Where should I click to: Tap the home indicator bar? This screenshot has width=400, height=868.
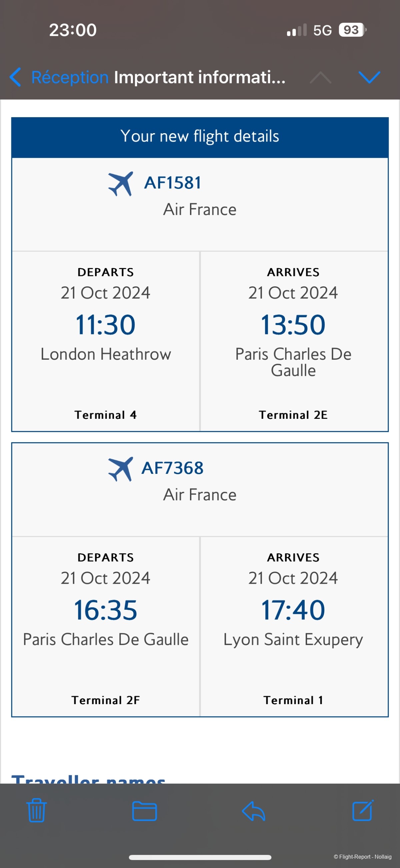tap(200, 858)
